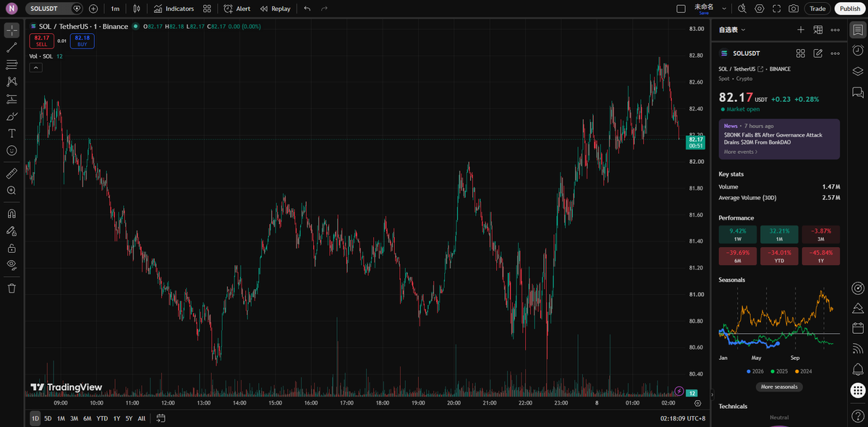Screen dimensions: 868x427
Task: Select the Text annotation tool
Action: [12, 134]
